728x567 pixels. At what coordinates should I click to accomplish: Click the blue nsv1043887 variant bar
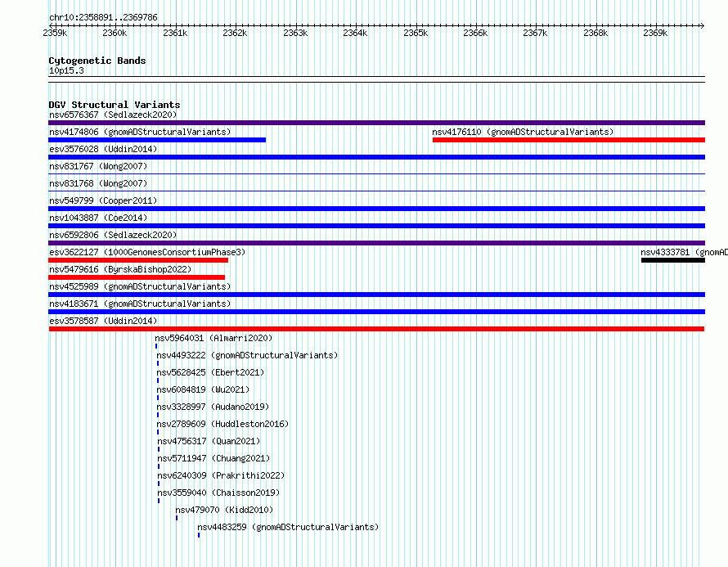click(376, 226)
